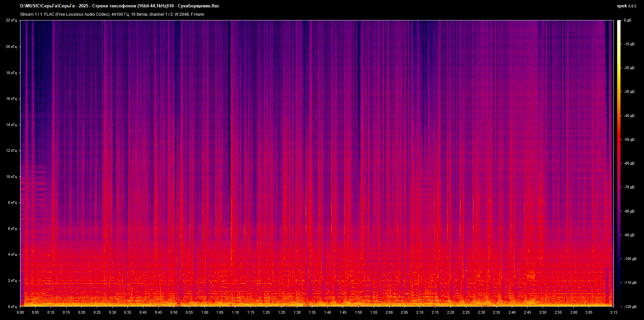Viewport: 644px width, 320px height.
Task: Click the 2 кГц frequency label
Action: click(x=12, y=280)
